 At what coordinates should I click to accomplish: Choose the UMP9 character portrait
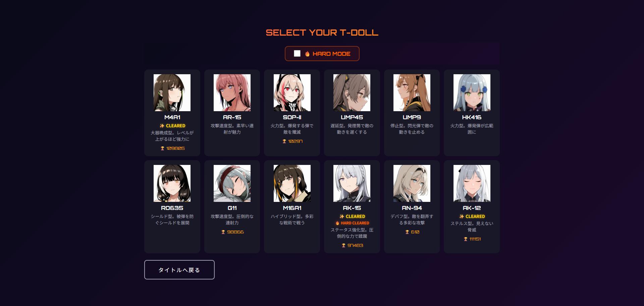pyautogui.click(x=412, y=93)
